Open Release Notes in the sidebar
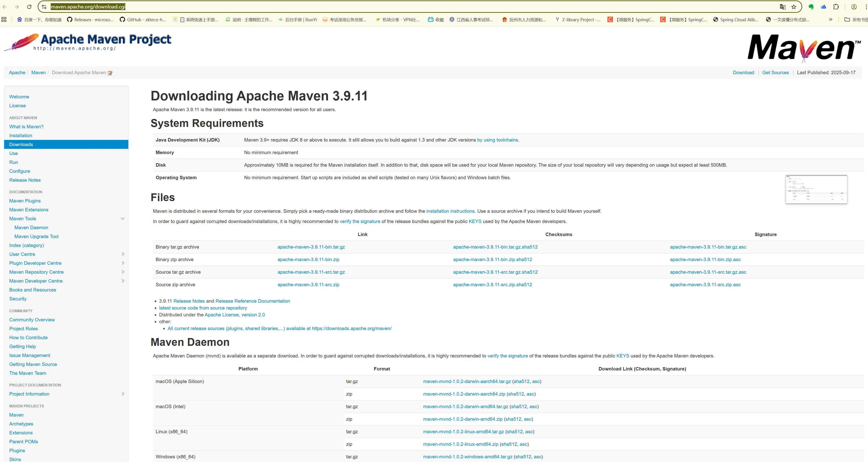Screen dimensions: 868x462 click(x=25, y=180)
